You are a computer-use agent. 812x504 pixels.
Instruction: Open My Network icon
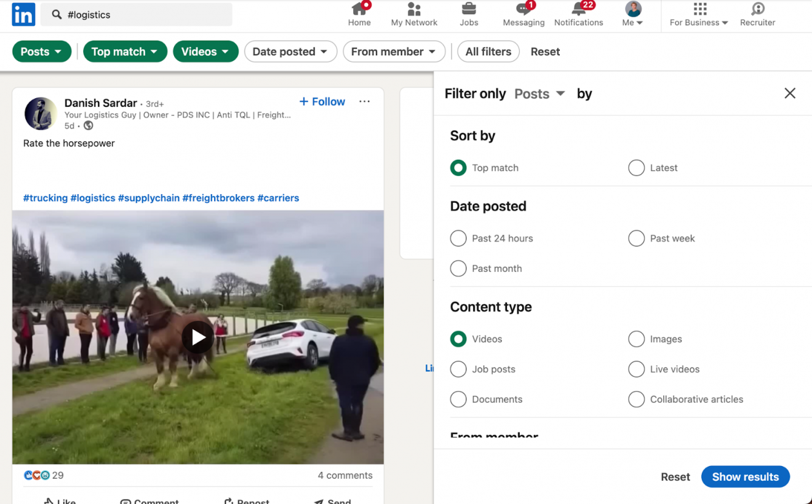tap(414, 10)
